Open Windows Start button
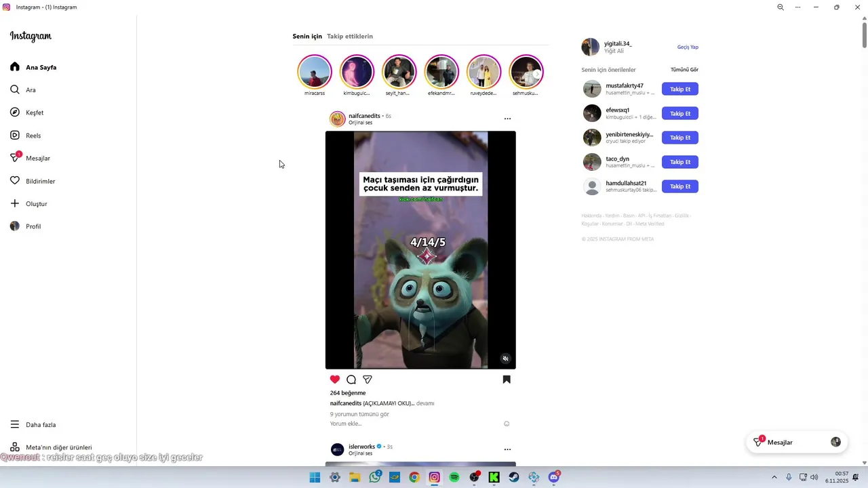This screenshot has height=488, width=868. pos(315,477)
